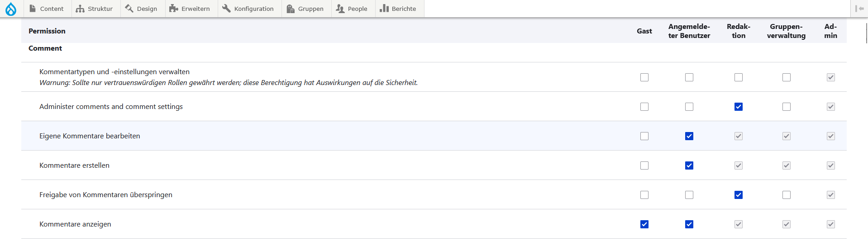Open the Content menu item
868x241 pixels.
[47, 9]
